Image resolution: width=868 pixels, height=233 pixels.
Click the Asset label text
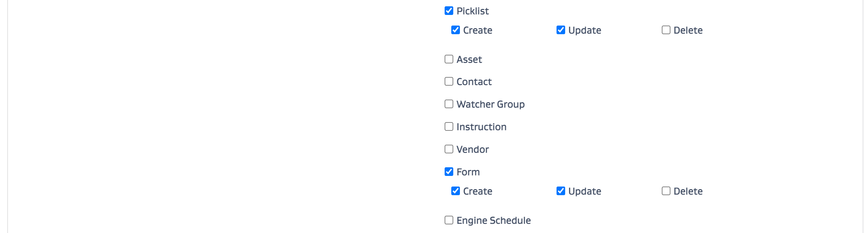tap(469, 60)
